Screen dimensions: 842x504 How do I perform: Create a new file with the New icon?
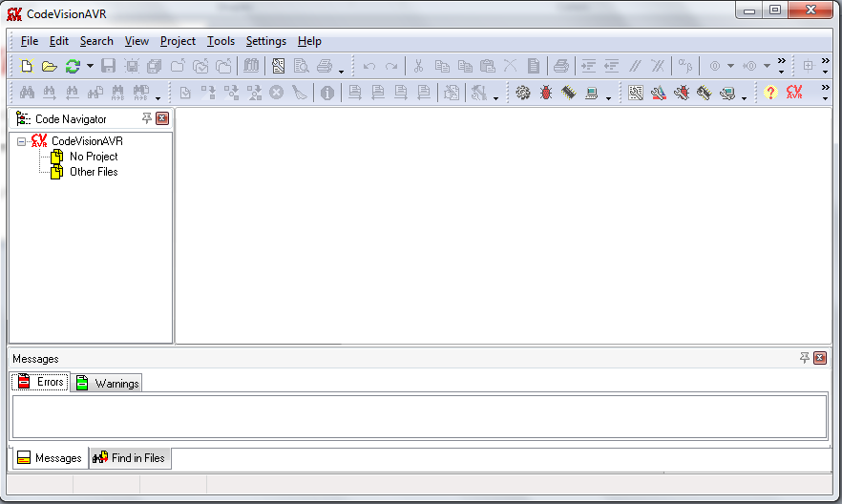click(27, 66)
